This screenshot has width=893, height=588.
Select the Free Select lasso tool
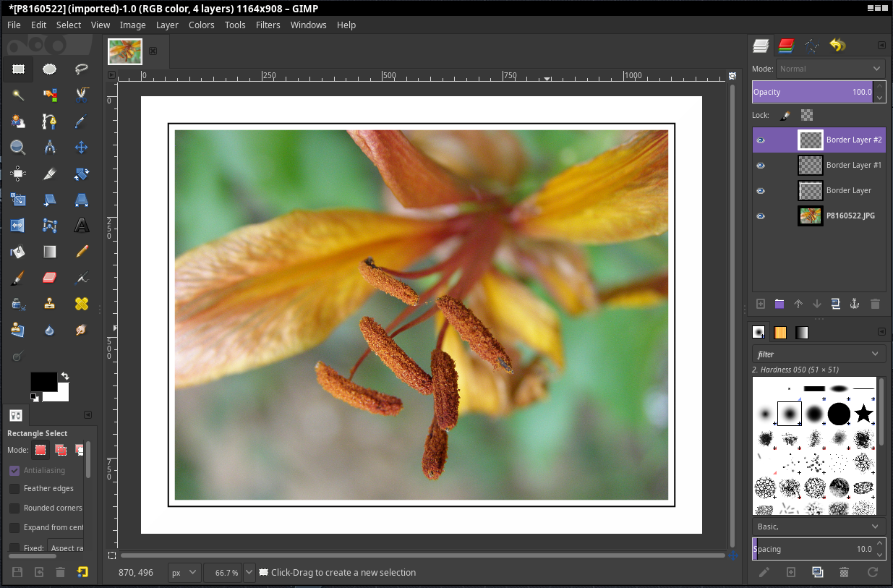81,69
